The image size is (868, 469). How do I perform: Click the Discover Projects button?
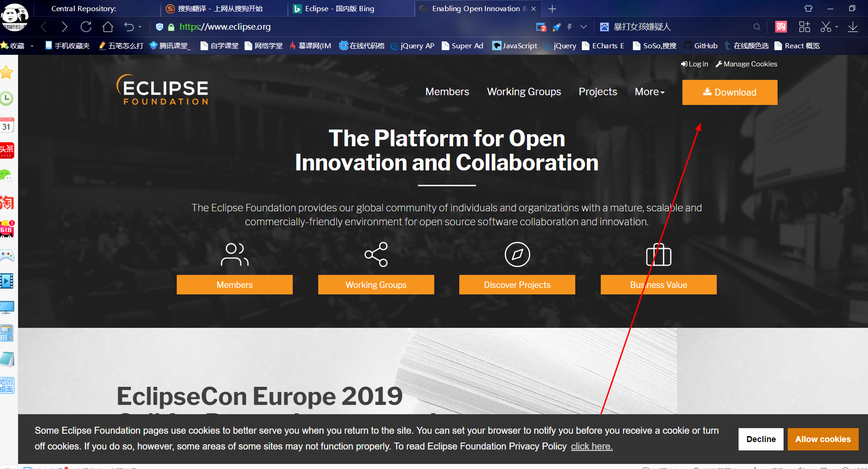coord(517,285)
